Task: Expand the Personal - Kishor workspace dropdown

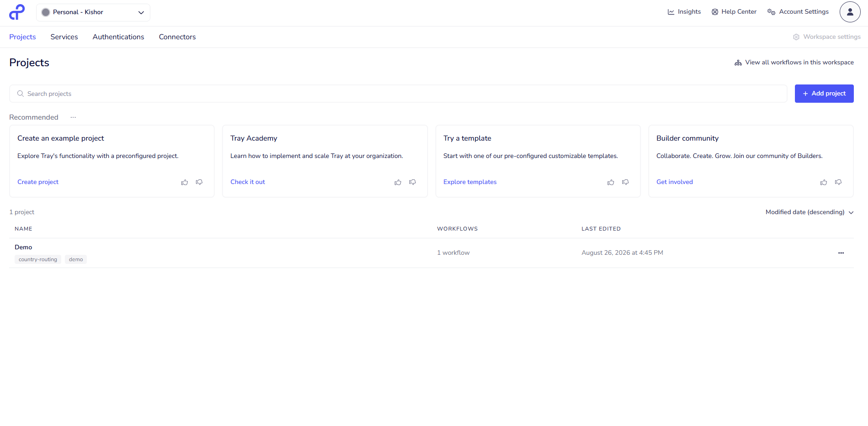Action: (93, 12)
